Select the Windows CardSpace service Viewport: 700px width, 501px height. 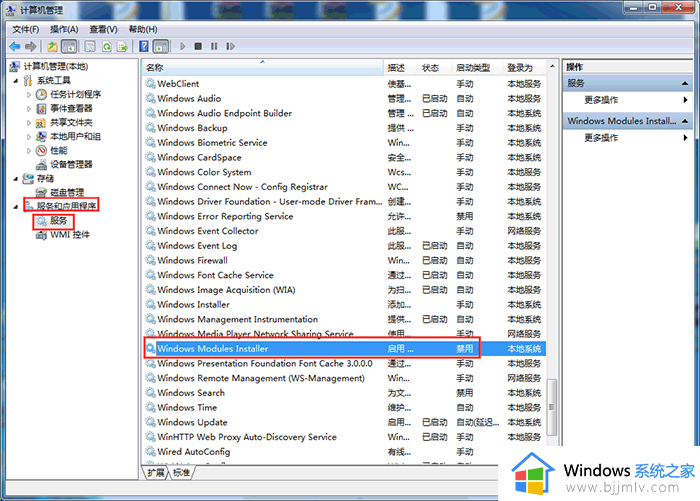click(344, 158)
